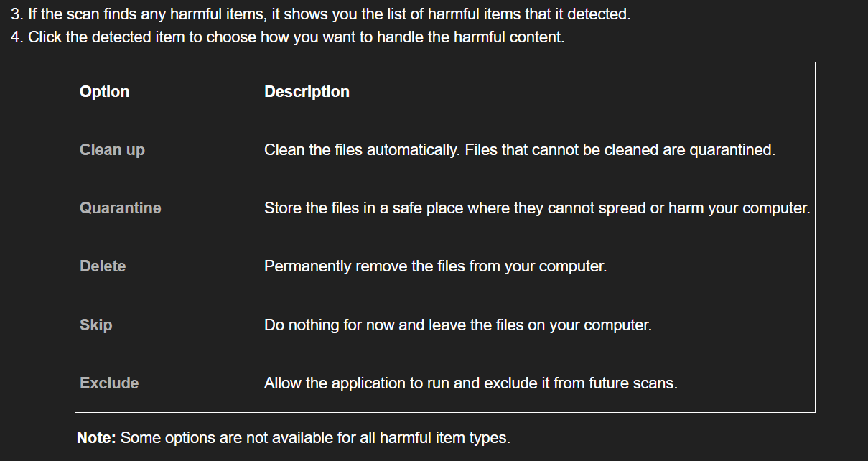Click "Some options are not available" note text
868x461 pixels.
(x=315, y=437)
